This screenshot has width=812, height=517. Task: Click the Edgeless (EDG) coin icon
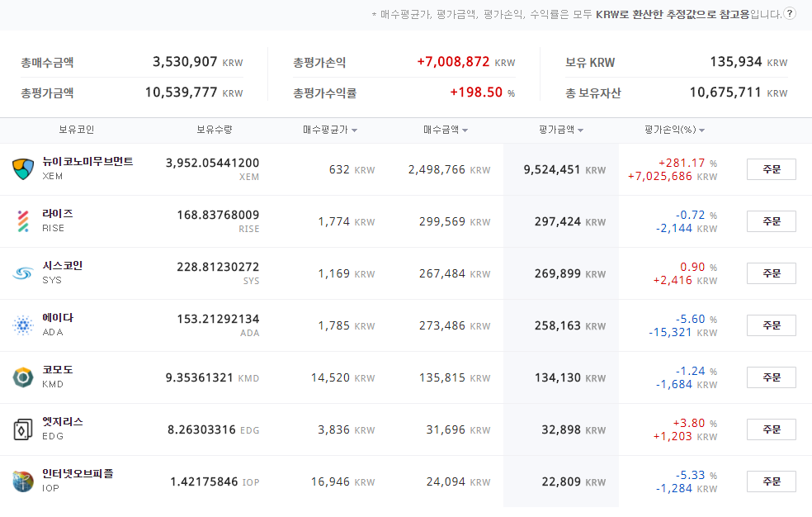click(x=21, y=429)
